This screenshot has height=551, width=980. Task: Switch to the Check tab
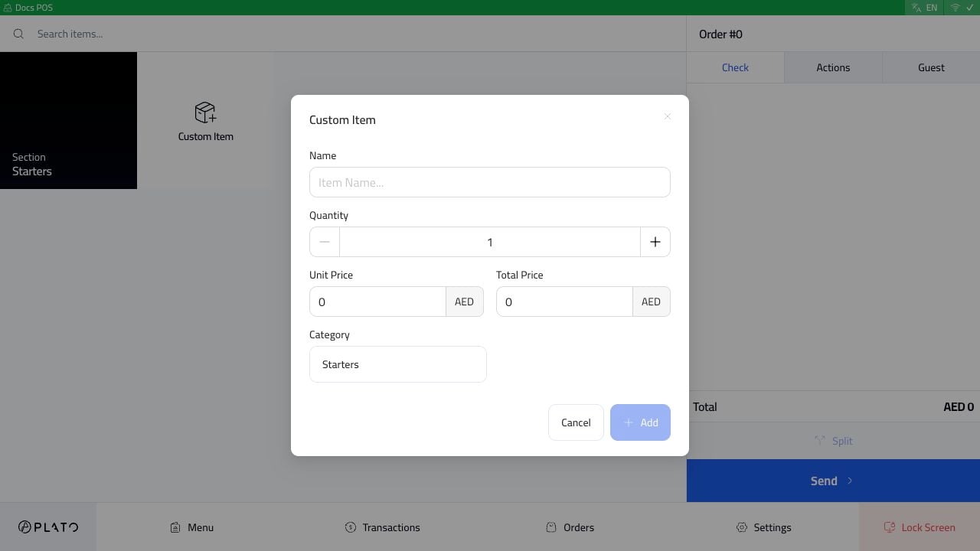pos(735,67)
